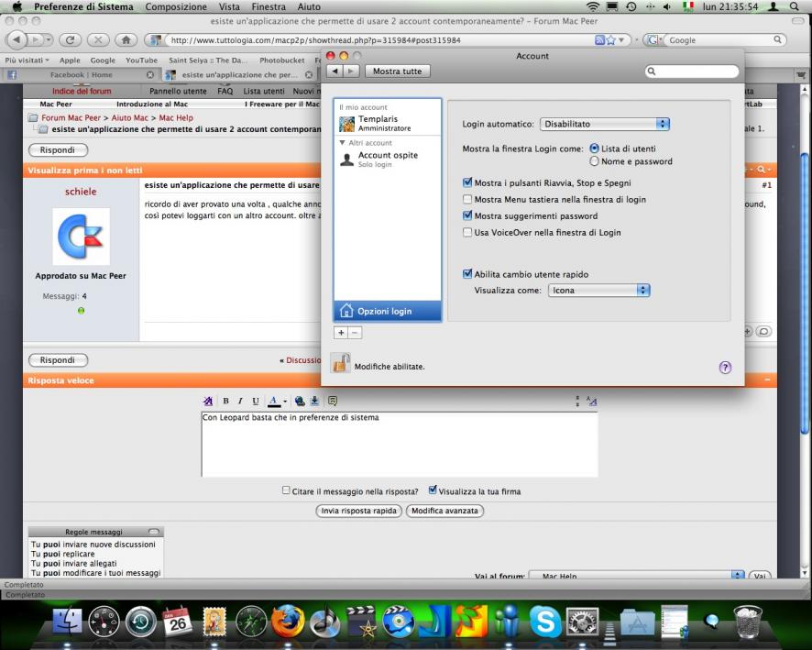
Task: Open Mail stamp icon in Dock
Action: click(x=214, y=622)
